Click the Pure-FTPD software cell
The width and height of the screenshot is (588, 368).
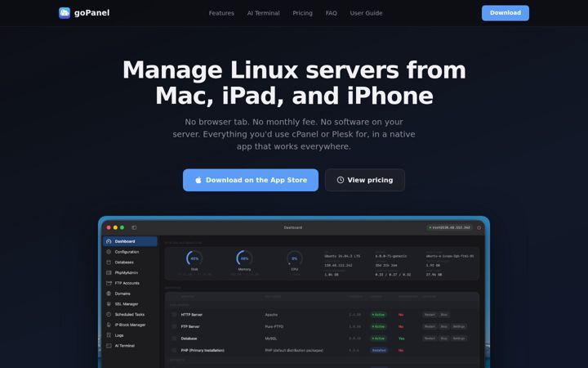[x=274, y=326]
